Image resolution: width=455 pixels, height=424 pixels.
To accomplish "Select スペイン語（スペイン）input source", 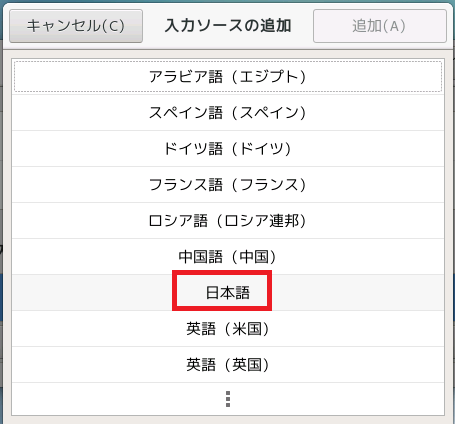I will coord(228,113).
